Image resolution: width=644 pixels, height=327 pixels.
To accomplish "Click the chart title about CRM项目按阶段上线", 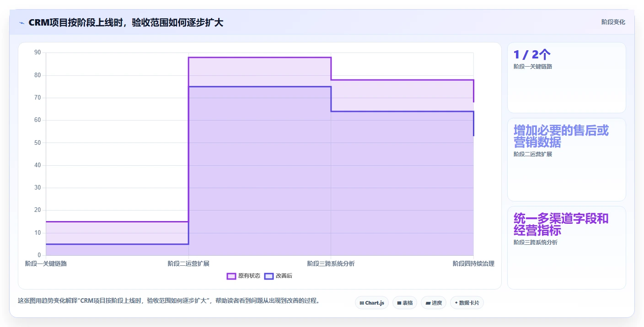I will click(x=126, y=22).
